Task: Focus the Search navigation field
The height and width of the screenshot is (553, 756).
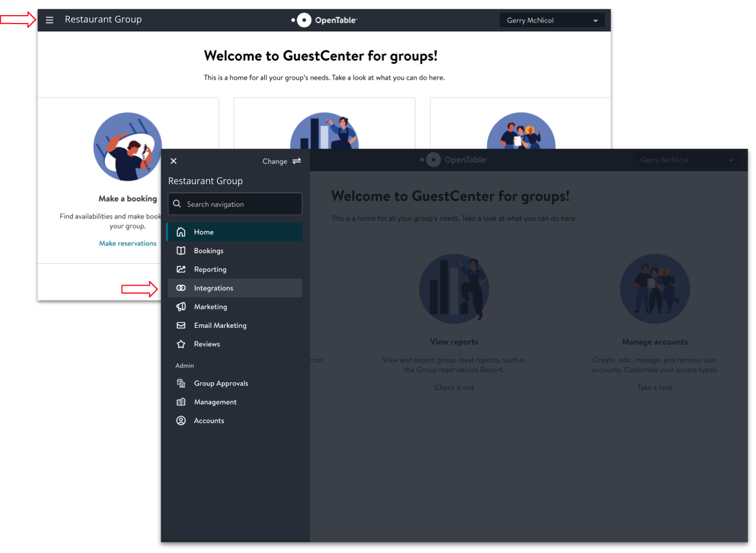Action: [235, 204]
